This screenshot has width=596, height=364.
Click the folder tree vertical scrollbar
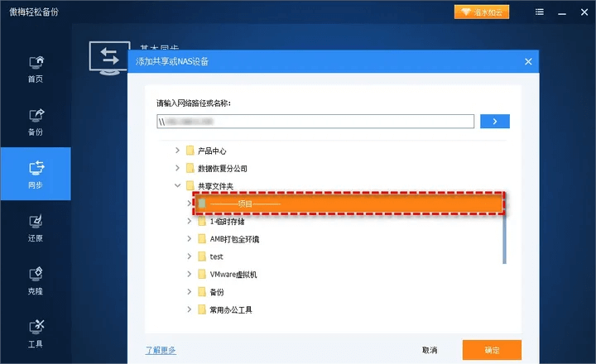pyautogui.click(x=504, y=238)
